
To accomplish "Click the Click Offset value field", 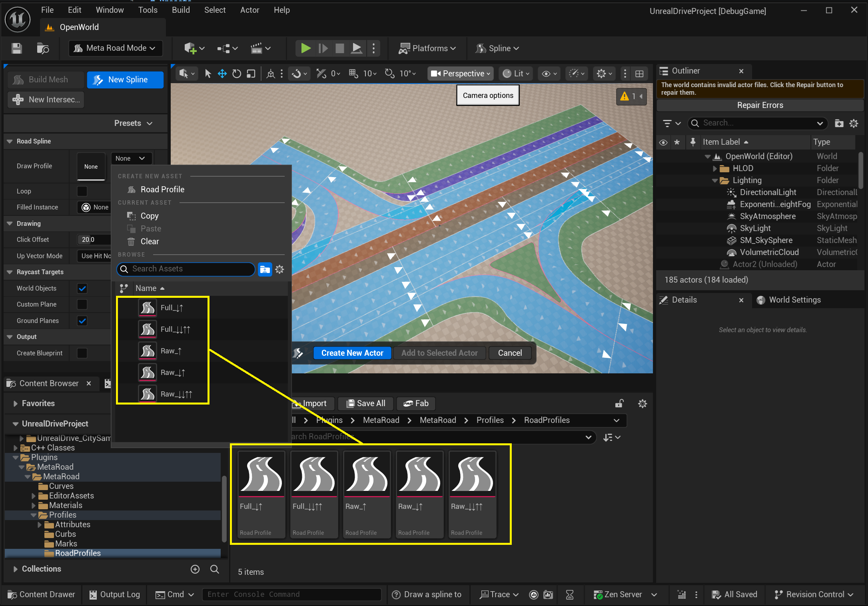I will (94, 239).
